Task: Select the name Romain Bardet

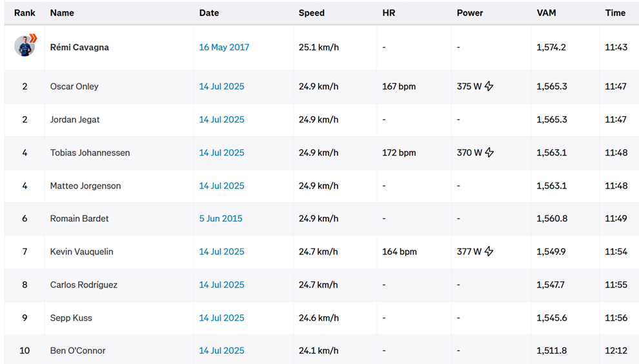Action: pos(79,219)
